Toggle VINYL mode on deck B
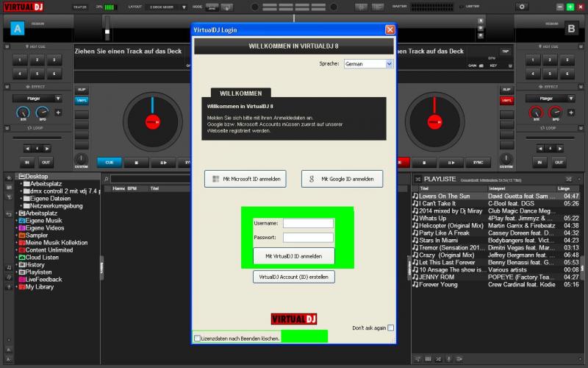588x368 pixels. [506, 100]
